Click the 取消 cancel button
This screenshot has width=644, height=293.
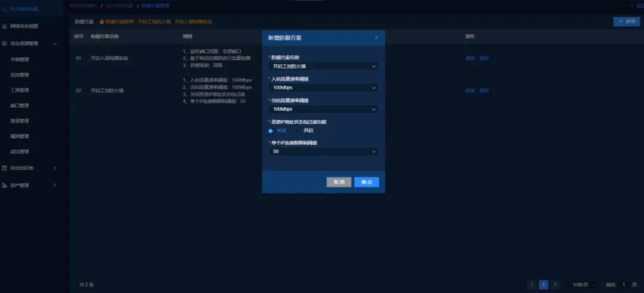click(339, 182)
